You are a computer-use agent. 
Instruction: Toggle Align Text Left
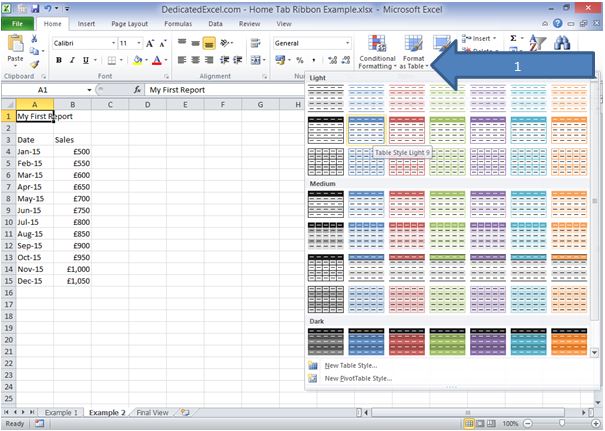pyautogui.click(x=182, y=60)
